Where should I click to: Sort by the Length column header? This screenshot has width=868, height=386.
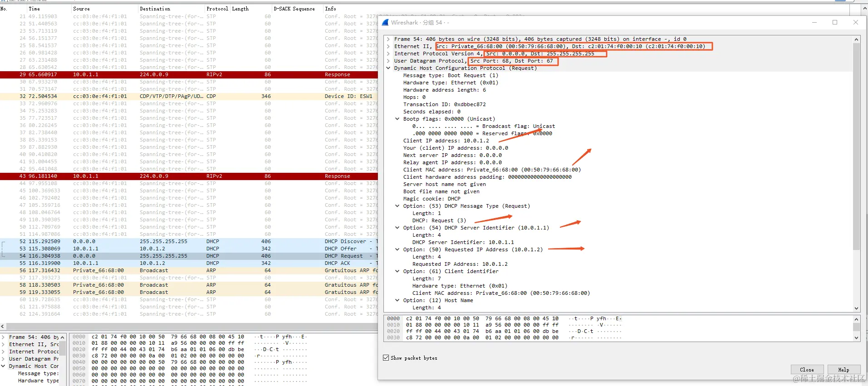251,9
